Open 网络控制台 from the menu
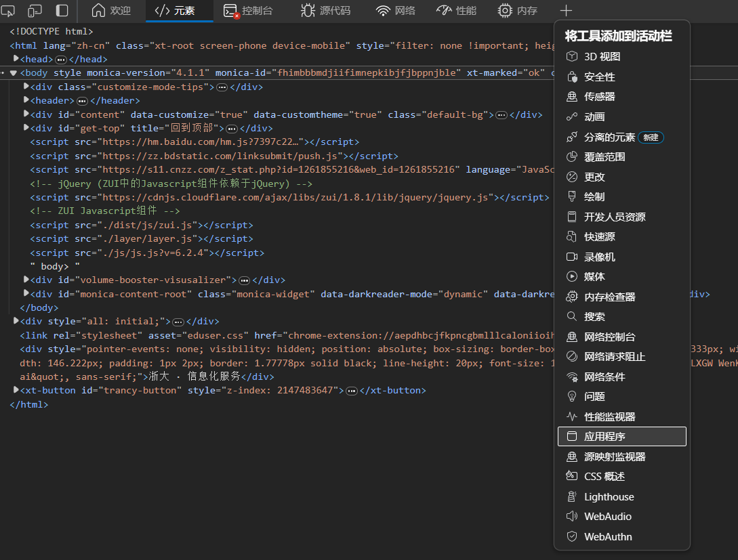The height and width of the screenshot is (560, 738). click(621, 337)
